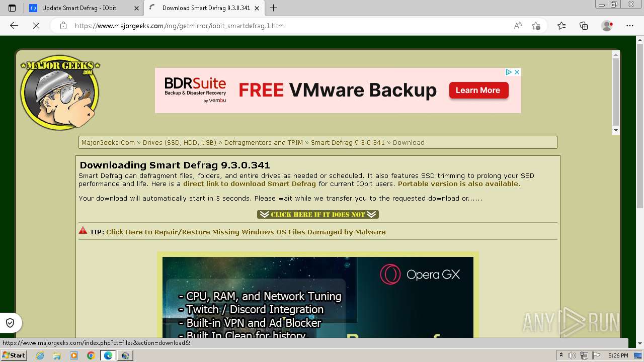Open Edge Settings and more menu

click(630, 26)
